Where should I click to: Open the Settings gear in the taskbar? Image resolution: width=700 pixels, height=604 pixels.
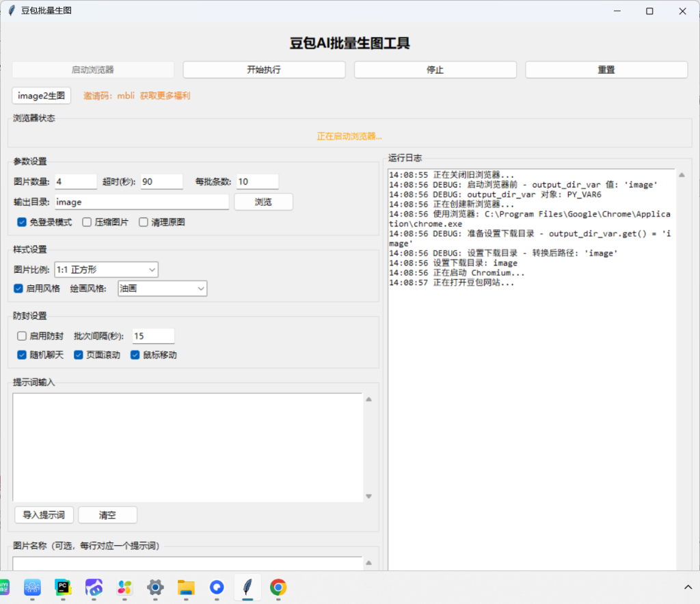click(155, 587)
